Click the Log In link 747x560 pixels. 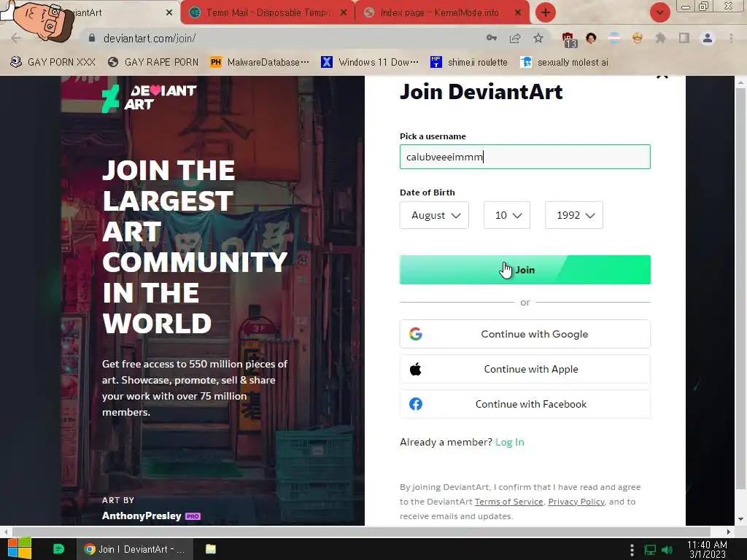point(510,442)
